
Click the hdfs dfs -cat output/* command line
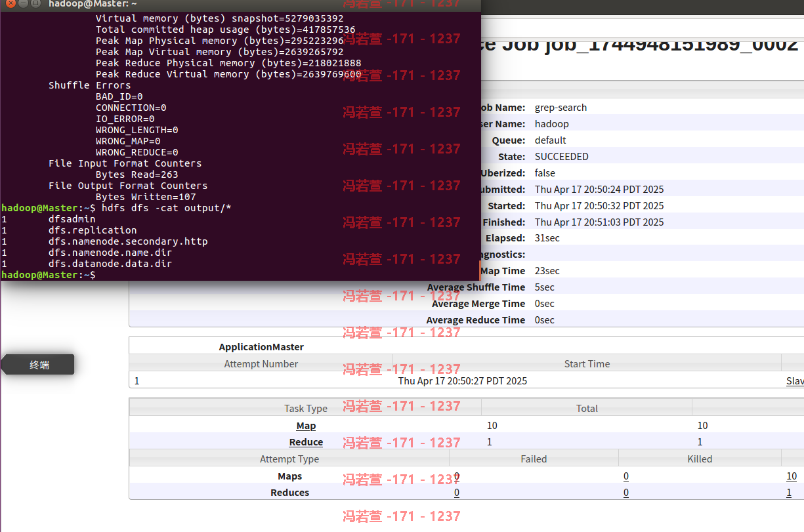pos(166,208)
